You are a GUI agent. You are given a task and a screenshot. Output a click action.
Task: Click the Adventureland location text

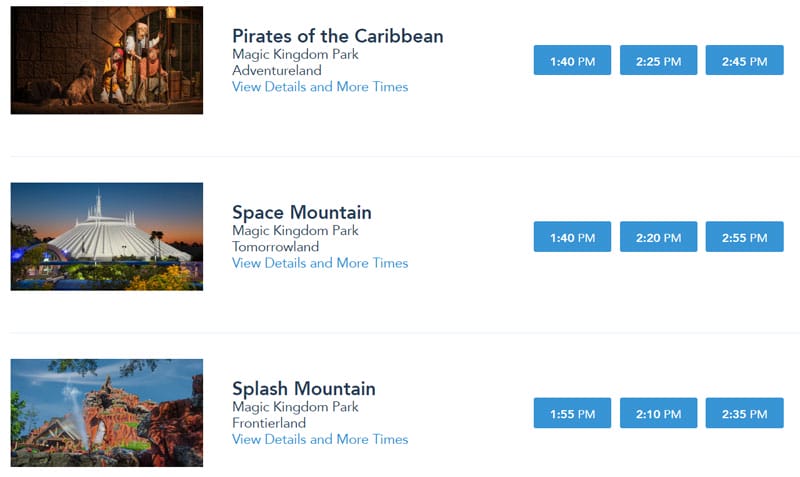(277, 70)
